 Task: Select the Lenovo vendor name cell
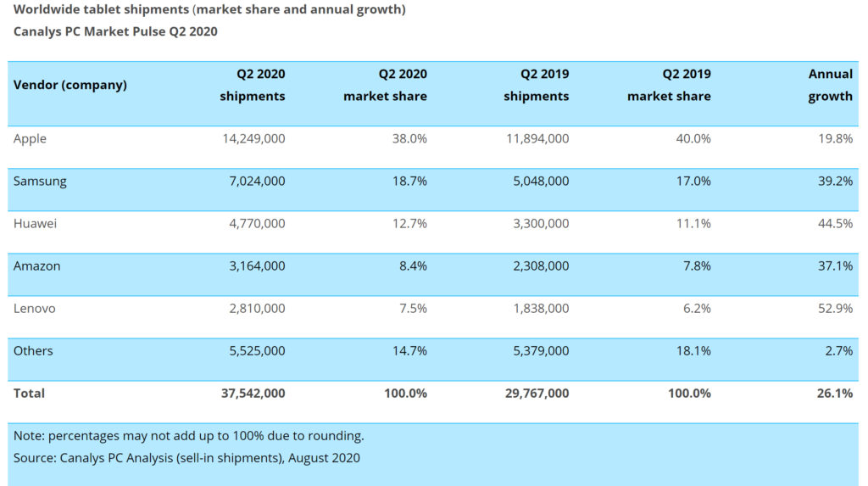pos(35,308)
